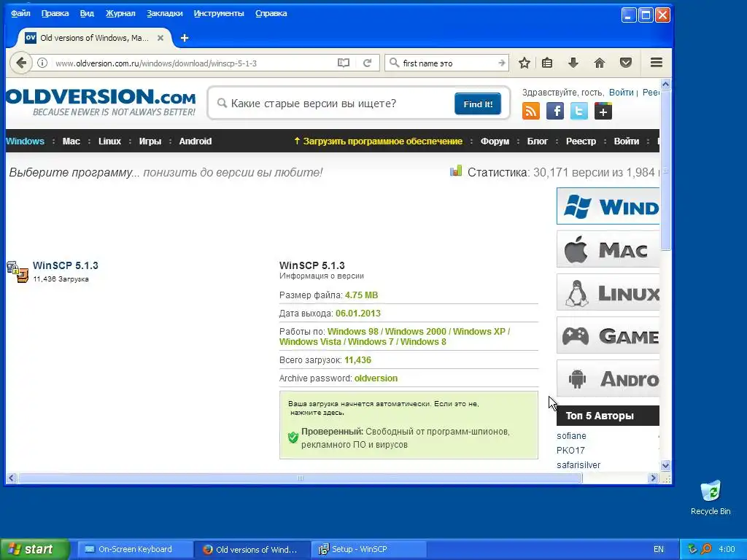
Task: Go to Игры section in nav bar
Action: coord(150,141)
